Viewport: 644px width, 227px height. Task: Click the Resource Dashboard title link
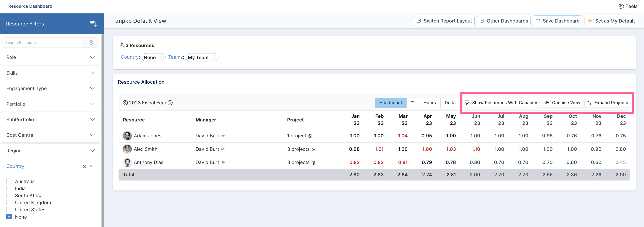(x=30, y=6)
